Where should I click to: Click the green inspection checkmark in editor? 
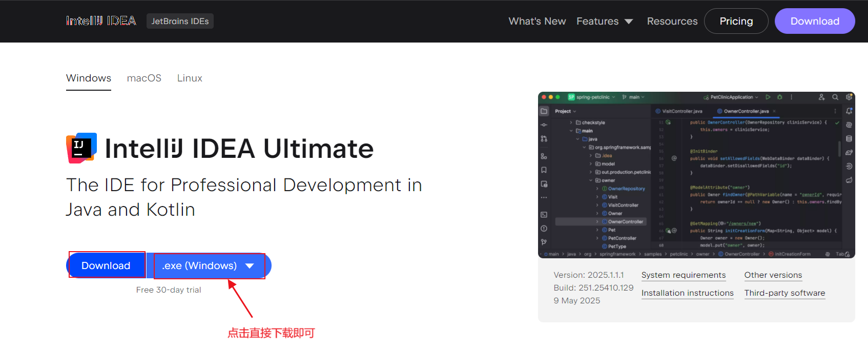[837, 122]
